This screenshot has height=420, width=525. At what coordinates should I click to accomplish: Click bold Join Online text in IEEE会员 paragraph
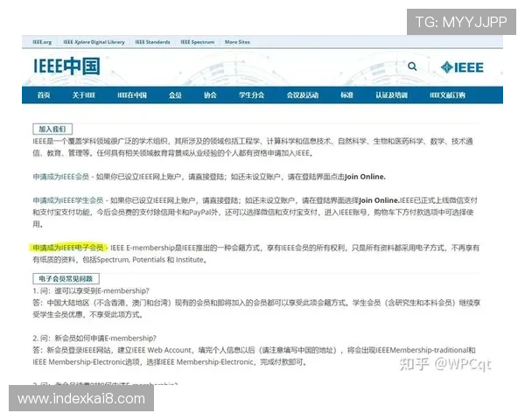[x=365, y=177]
